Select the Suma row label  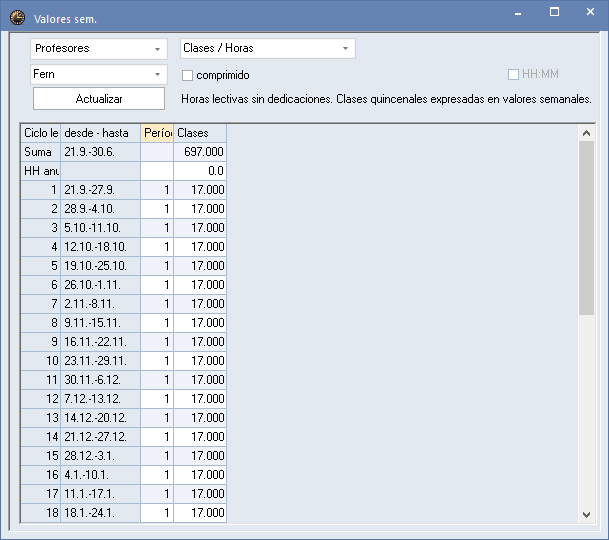coord(41,152)
